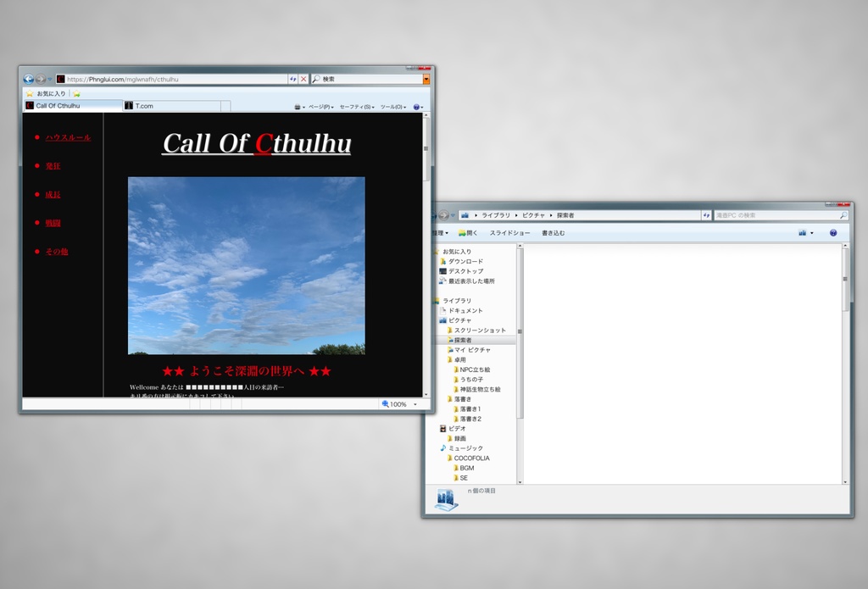The width and height of the screenshot is (868, 589).
Task: Select the 落書き1 folder
Action: click(467, 409)
